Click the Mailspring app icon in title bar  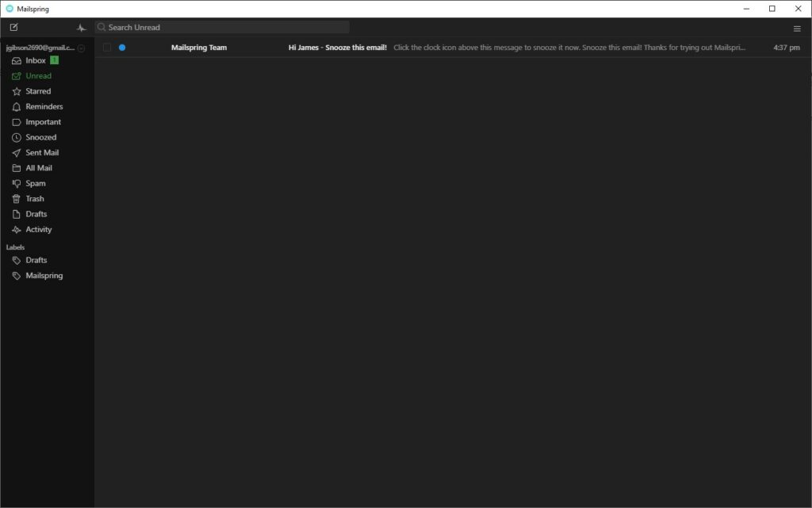point(10,9)
